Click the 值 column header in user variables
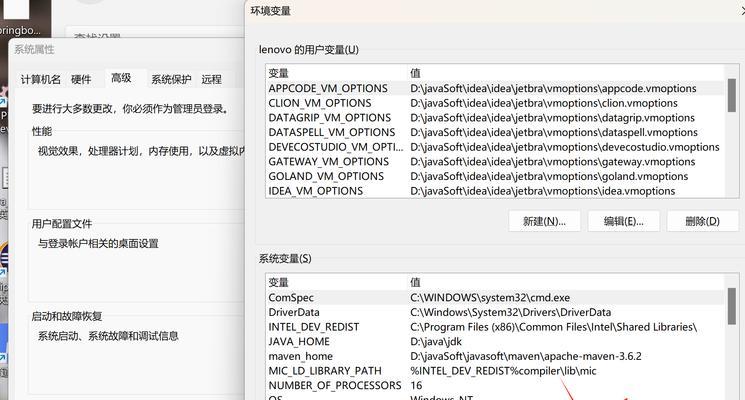This screenshot has height=400, width=745. tap(415, 73)
